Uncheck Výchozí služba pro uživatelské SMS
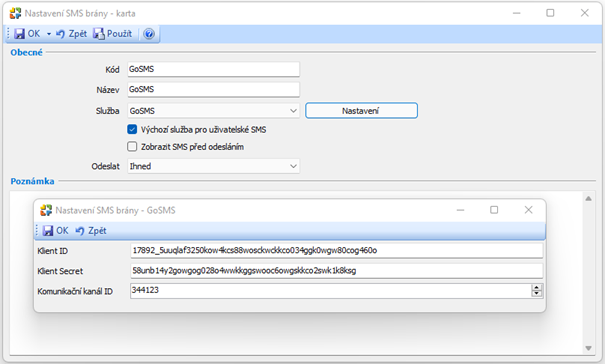605x364 pixels. [132, 129]
